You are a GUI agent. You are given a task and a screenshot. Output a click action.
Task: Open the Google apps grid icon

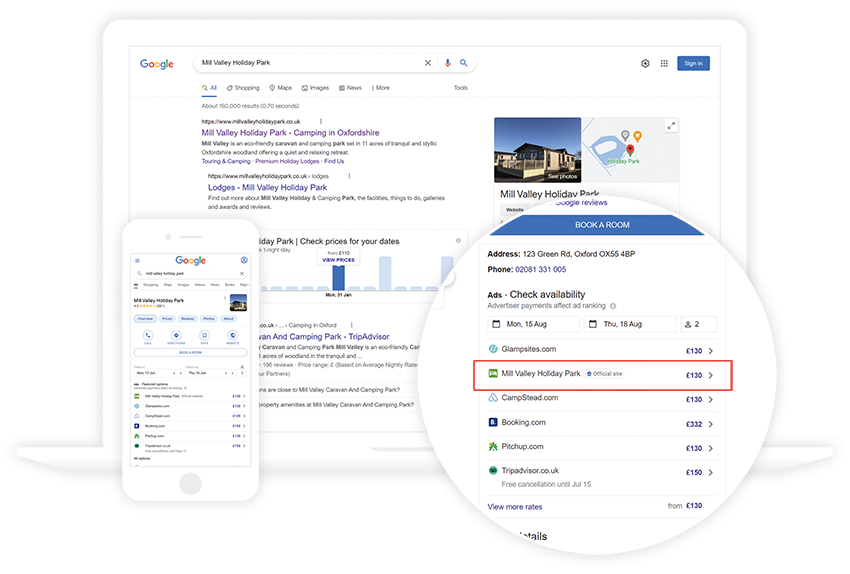(x=664, y=63)
